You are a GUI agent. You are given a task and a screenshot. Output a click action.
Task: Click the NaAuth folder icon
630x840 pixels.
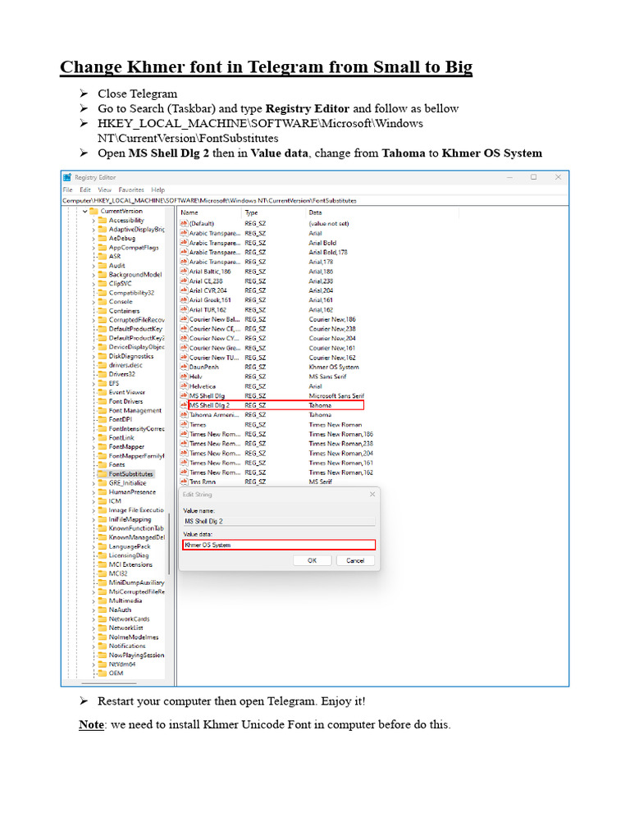click(x=103, y=609)
